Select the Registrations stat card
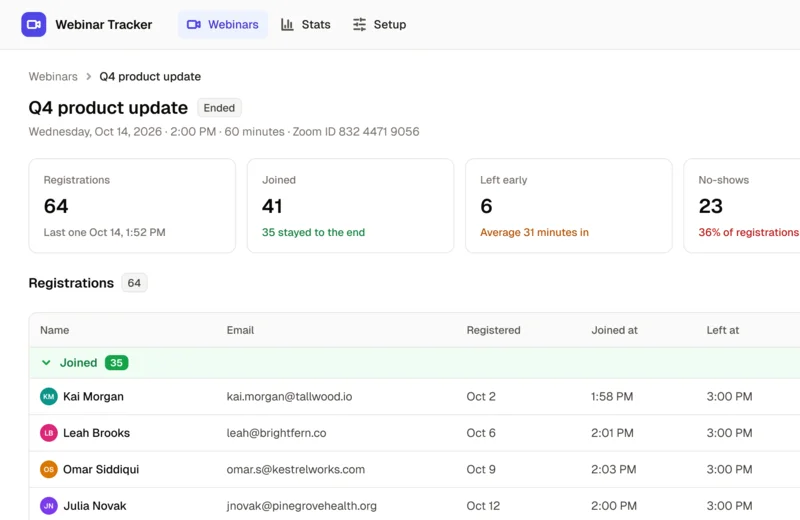 tap(132, 206)
